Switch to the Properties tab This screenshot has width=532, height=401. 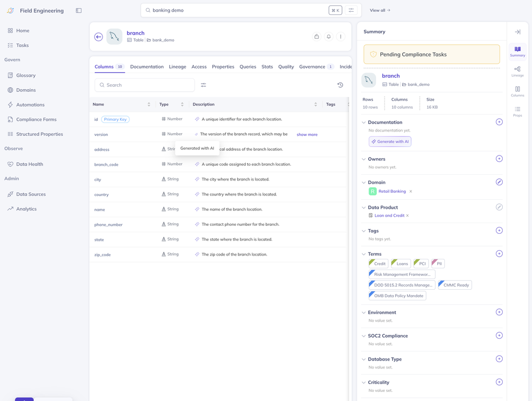click(223, 67)
